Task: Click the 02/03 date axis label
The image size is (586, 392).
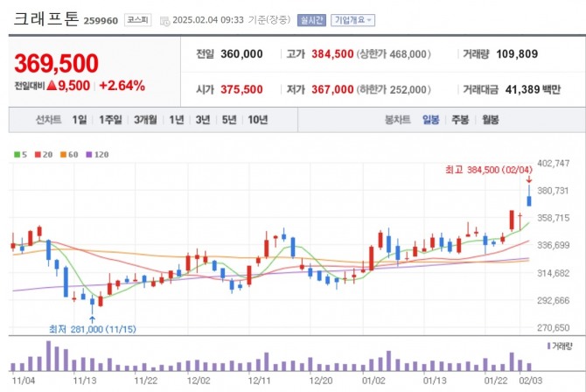Action: [x=530, y=381]
